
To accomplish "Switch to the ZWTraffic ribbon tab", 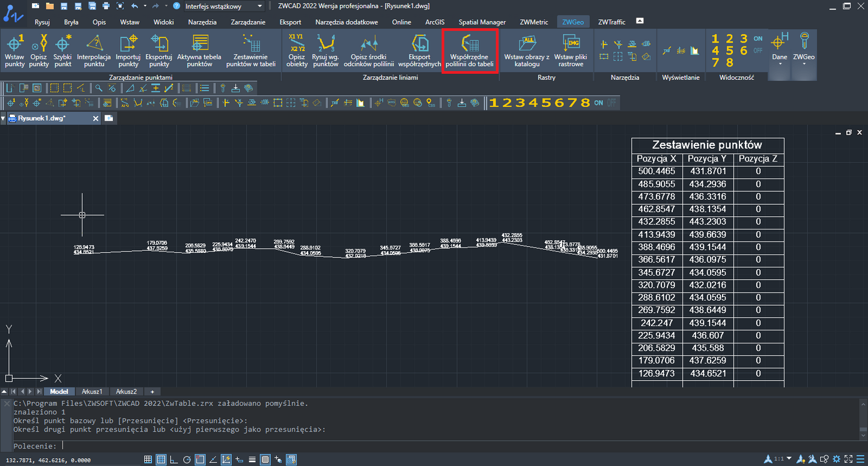I will click(612, 22).
